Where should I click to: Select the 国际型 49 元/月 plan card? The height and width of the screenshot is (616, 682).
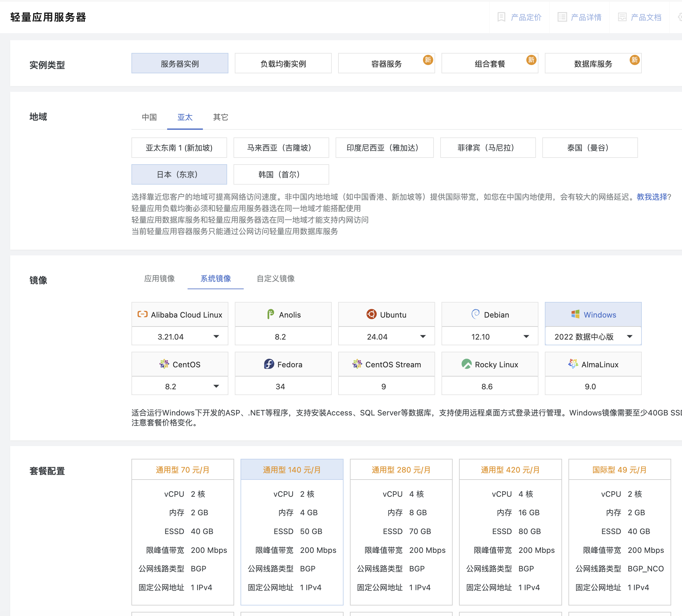tap(619, 470)
